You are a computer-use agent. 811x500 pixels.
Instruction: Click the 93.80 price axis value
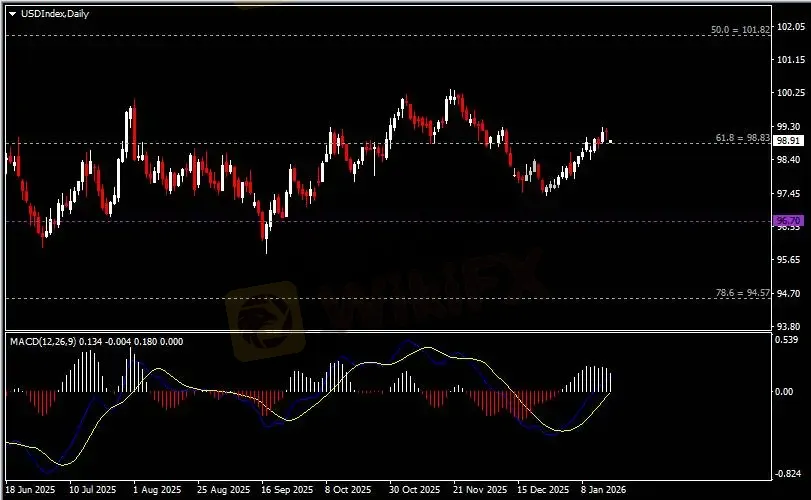pyautogui.click(x=788, y=326)
